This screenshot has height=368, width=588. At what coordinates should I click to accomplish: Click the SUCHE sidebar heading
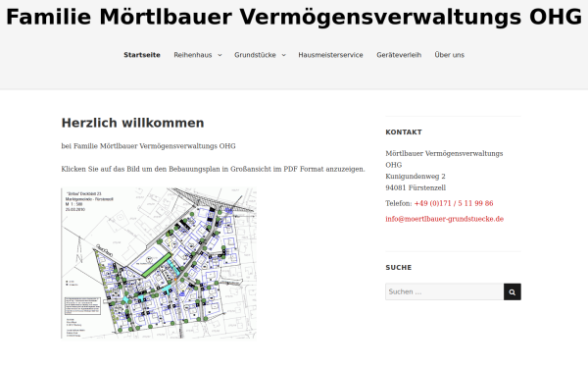399,267
